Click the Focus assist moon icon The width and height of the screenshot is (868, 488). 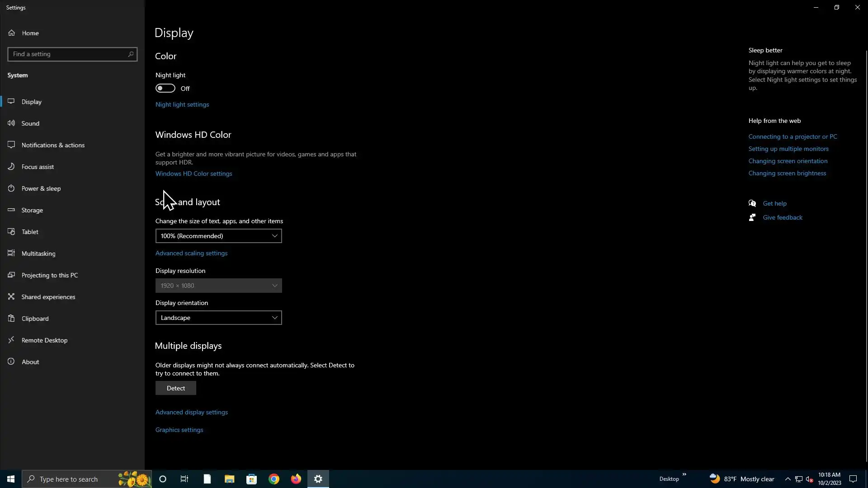pyautogui.click(x=11, y=166)
